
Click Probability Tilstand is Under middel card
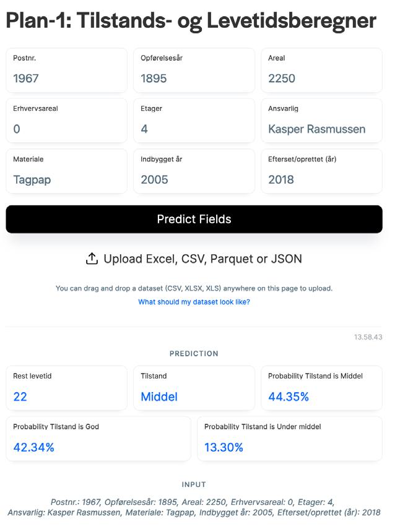point(290,439)
